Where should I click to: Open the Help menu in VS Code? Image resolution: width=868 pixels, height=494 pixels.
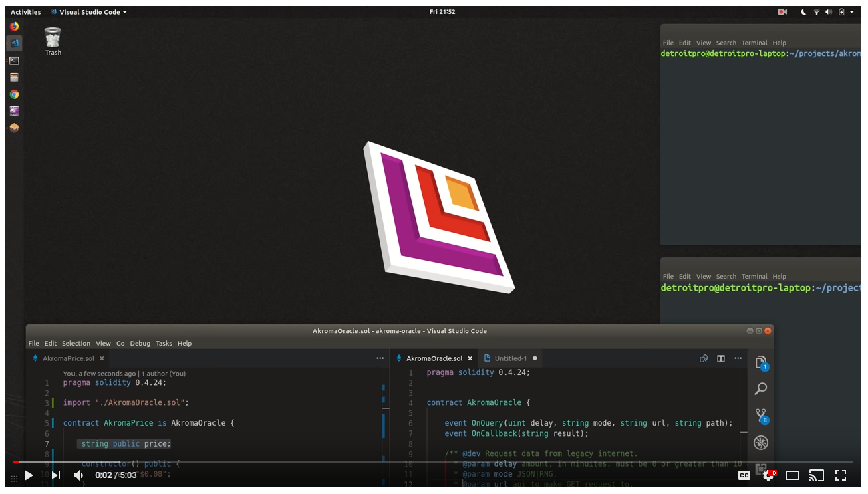(184, 344)
